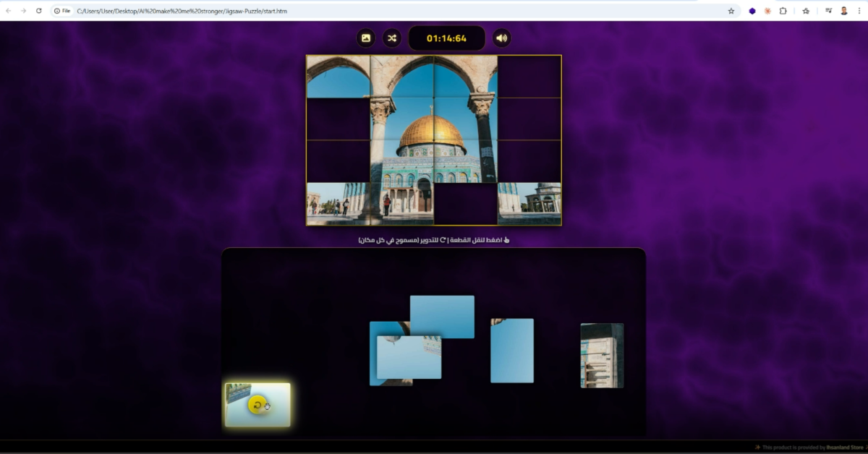868x454 pixels.
Task: Open the change picture image button
Action: coord(366,38)
